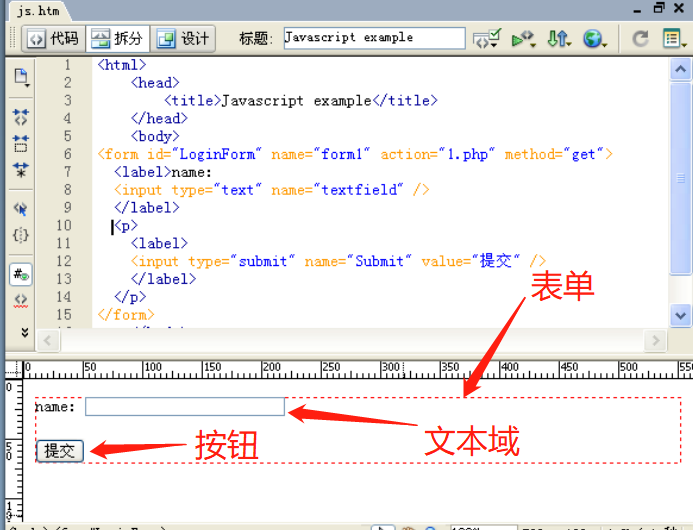
Task: Click the input type="submit" code line
Action: point(339,261)
